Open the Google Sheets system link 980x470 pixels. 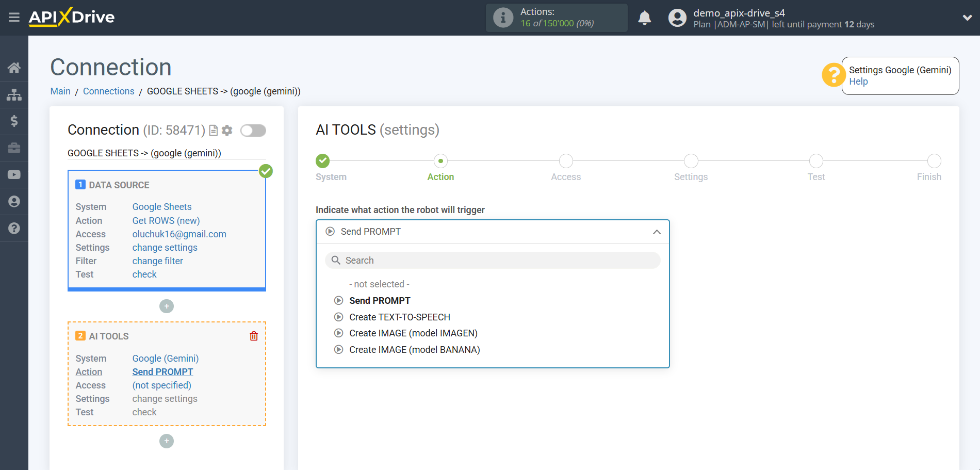(x=162, y=207)
